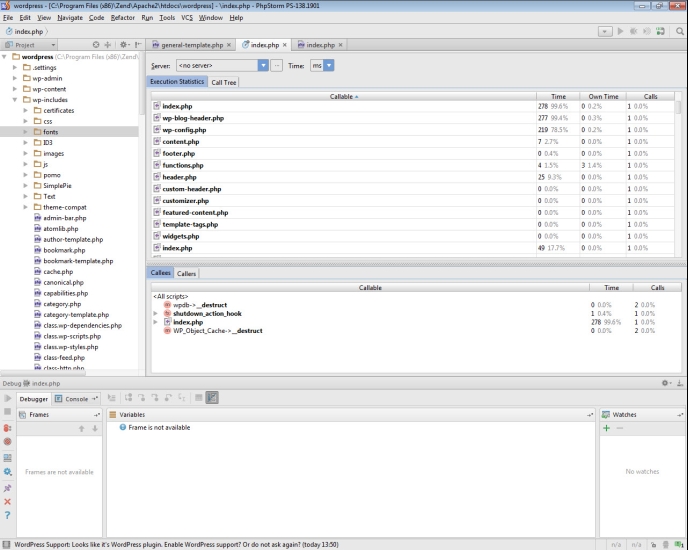Click the blue help question mark icon
Image resolution: width=688 pixels, height=550 pixels.
click(x=8, y=515)
